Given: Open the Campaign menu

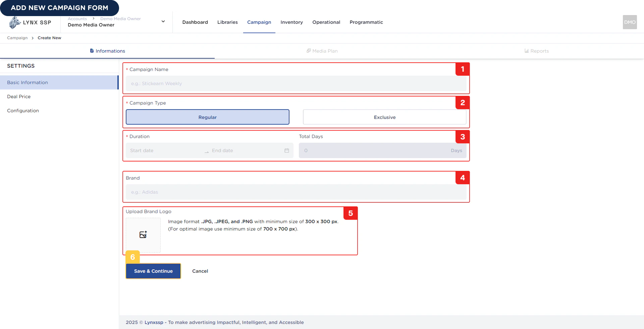Looking at the screenshot, I should 259,22.
